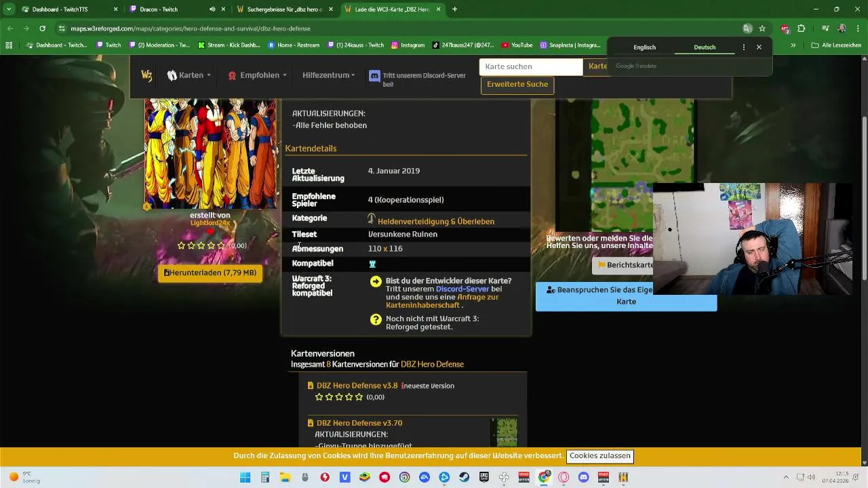Click the category icon before Heldenverteidigung

[372, 219]
